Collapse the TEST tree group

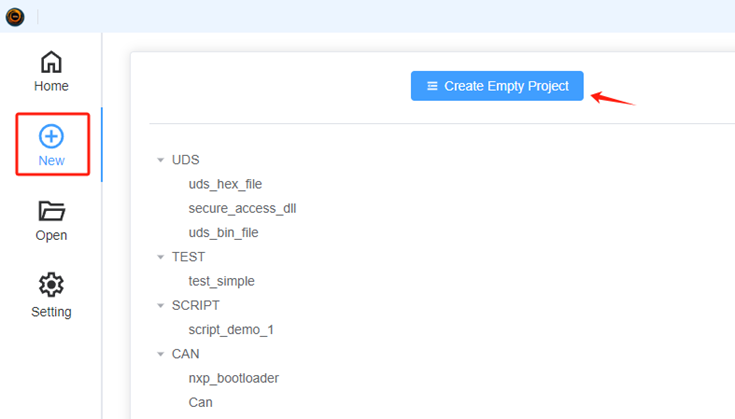point(160,257)
